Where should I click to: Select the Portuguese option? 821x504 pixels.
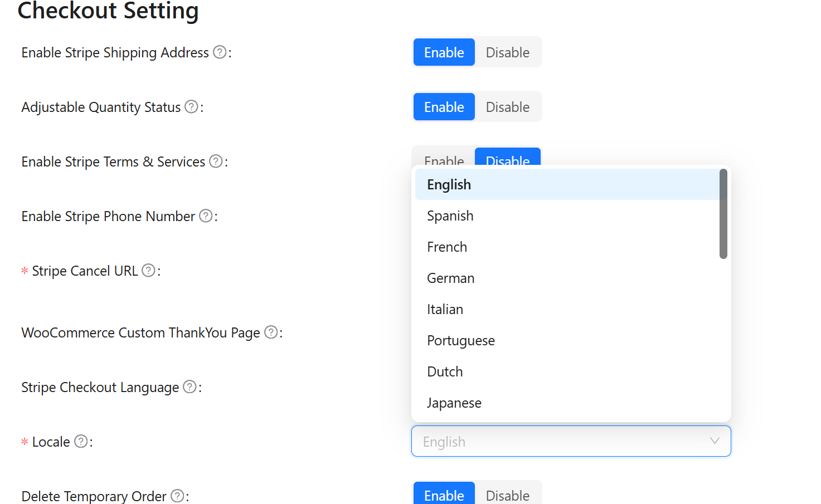coord(461,341)
